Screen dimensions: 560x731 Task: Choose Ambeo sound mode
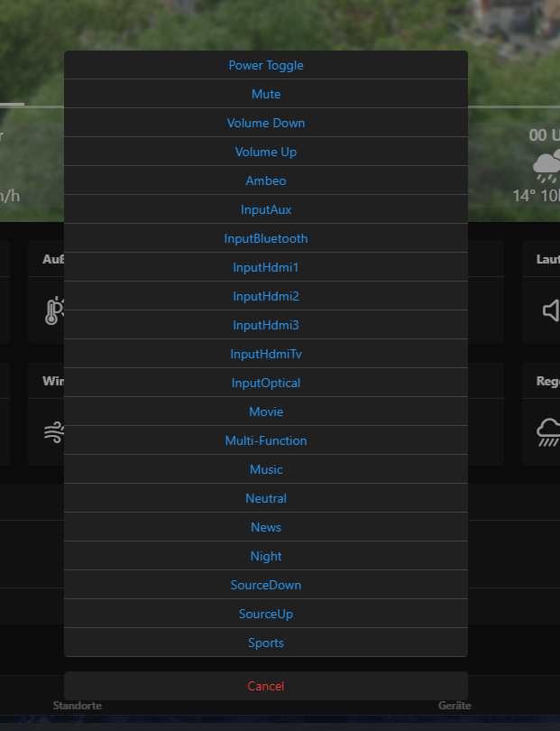(x=265, y=180)
